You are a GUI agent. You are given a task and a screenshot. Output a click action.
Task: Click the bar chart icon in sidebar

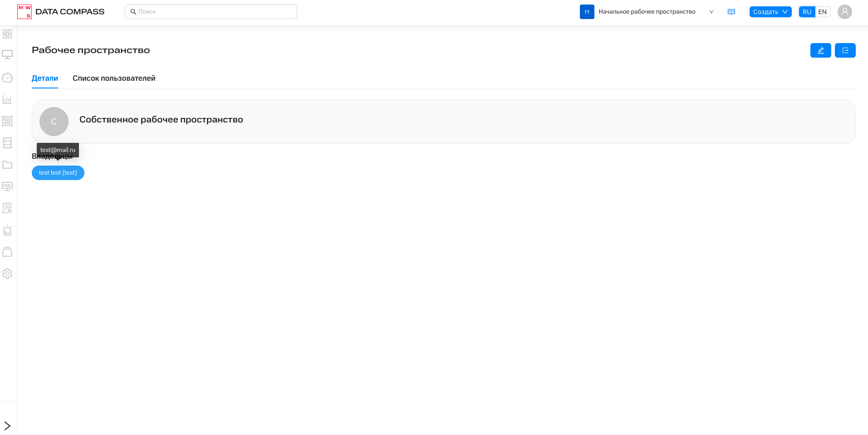coord(7,99)
